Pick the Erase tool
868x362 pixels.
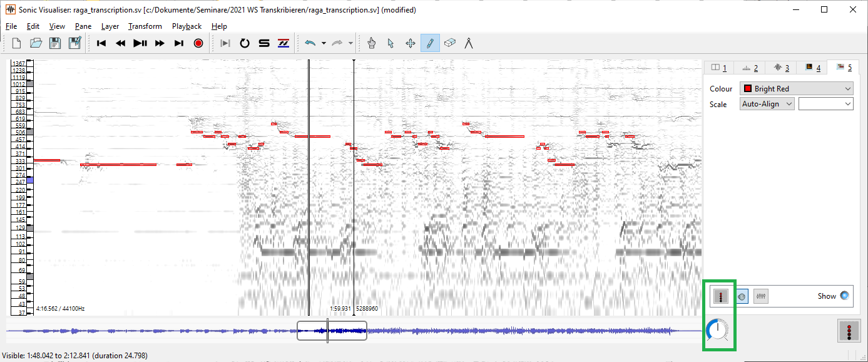(449, 43)
